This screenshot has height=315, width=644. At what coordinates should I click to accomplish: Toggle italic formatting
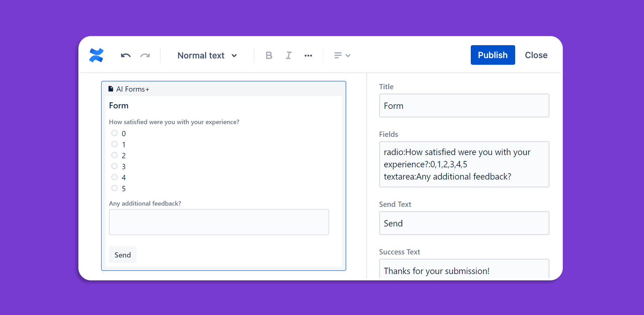(x=288, y=55)
